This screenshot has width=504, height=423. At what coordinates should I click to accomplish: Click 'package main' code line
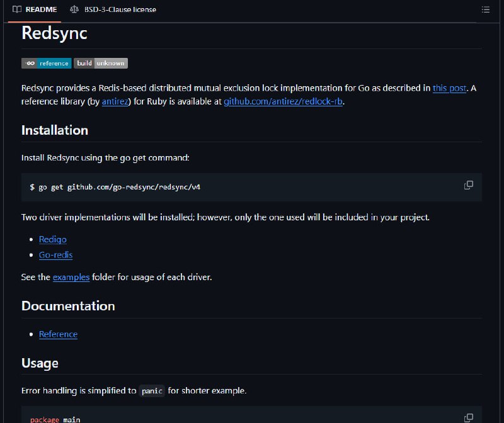coord(55,419)
